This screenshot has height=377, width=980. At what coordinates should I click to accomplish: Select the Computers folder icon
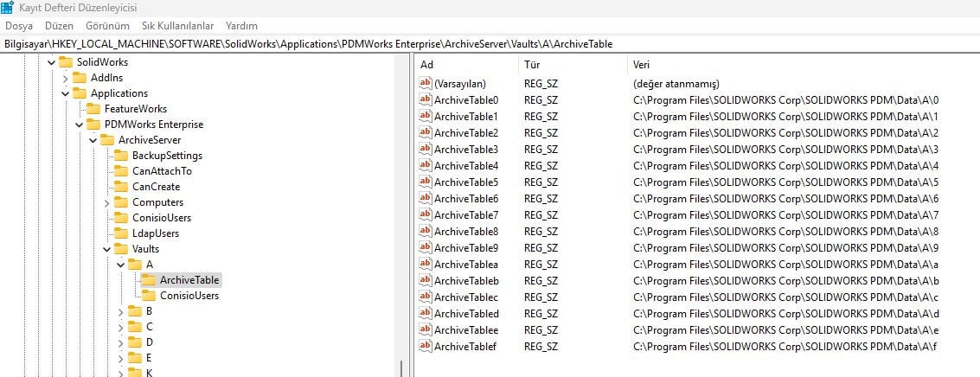[120, 202]
